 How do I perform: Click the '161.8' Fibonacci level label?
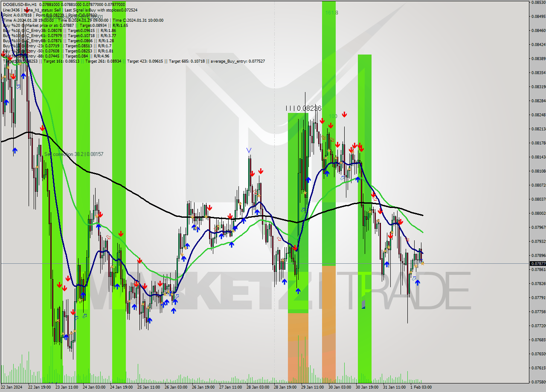331,13
